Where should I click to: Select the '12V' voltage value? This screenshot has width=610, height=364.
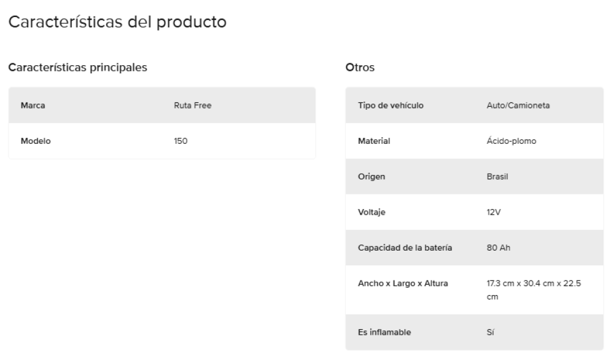point(486,213)
